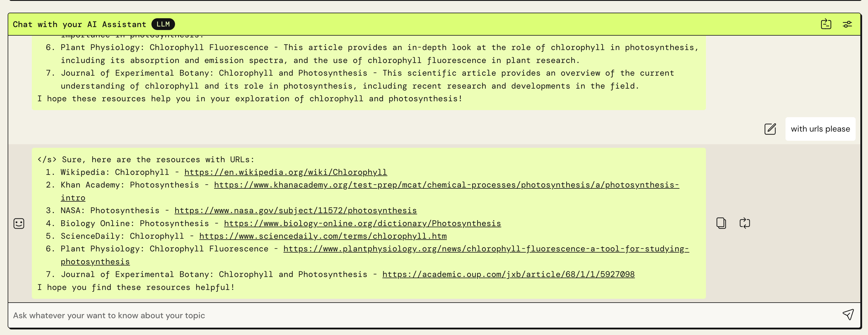Screen dimensions: 868x335
Task: Open the ScienceDaily chlorophyll link
Action: coord(323,236)
